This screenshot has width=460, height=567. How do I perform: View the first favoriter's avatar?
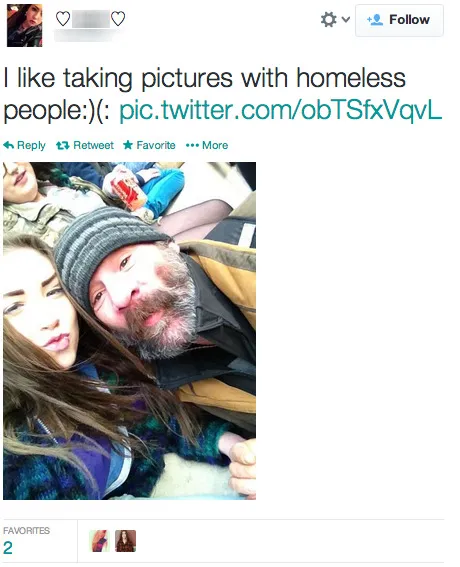pos(99,541)
